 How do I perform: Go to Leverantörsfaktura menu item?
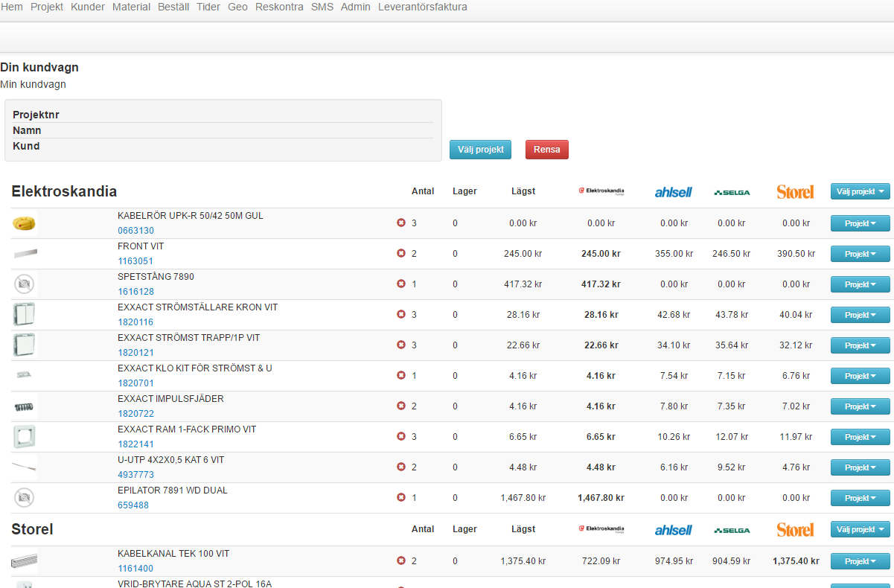click(422, 7)
